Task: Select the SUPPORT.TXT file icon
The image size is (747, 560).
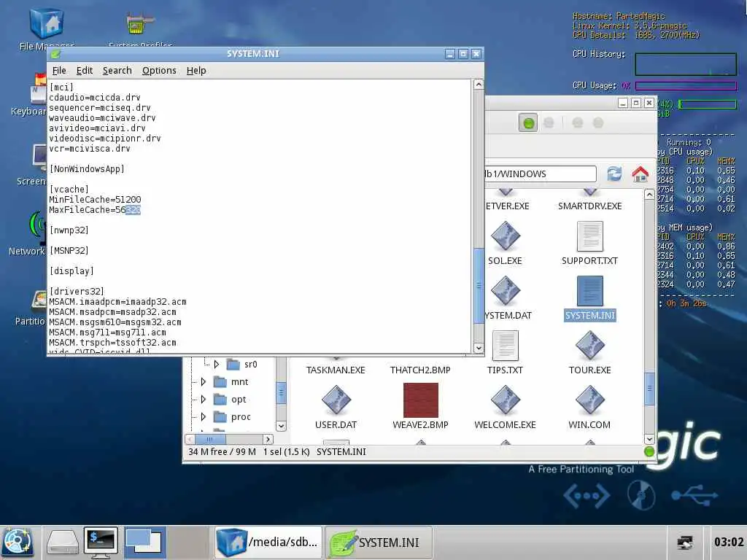Action: point(589,236)
